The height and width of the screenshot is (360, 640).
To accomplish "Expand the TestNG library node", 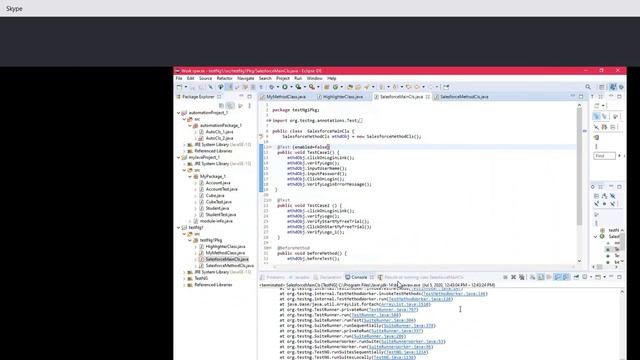I will tap(184, 278).
